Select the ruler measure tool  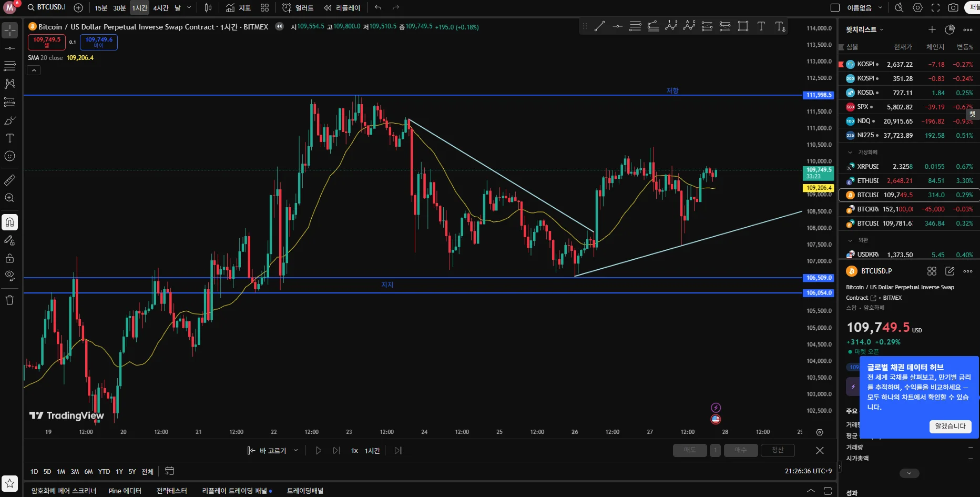(9, 180)
